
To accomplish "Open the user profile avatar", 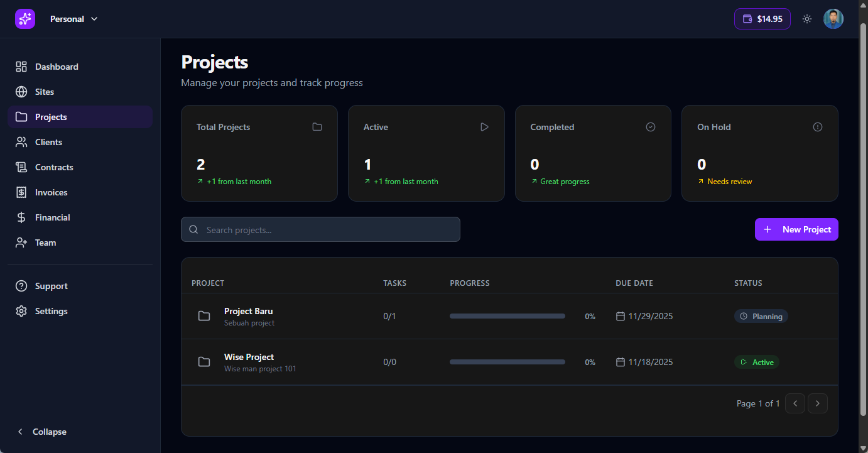I will (833, 19).
